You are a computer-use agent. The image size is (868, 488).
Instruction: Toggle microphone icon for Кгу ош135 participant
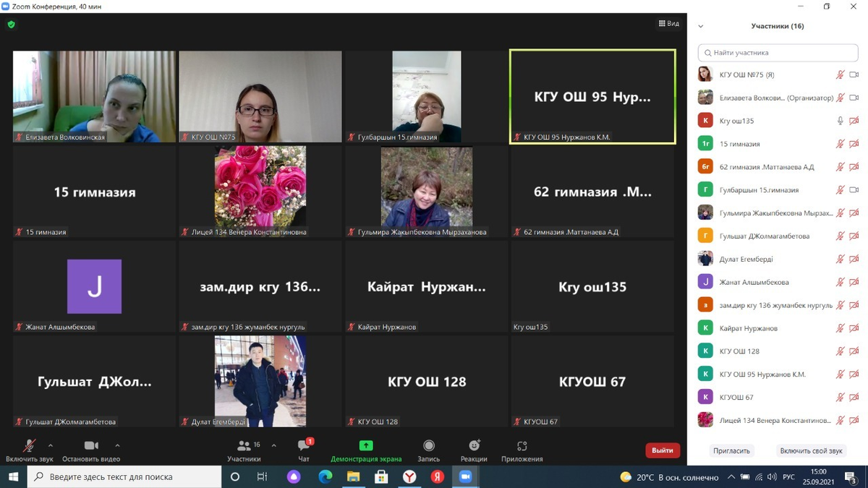(840, 121)
